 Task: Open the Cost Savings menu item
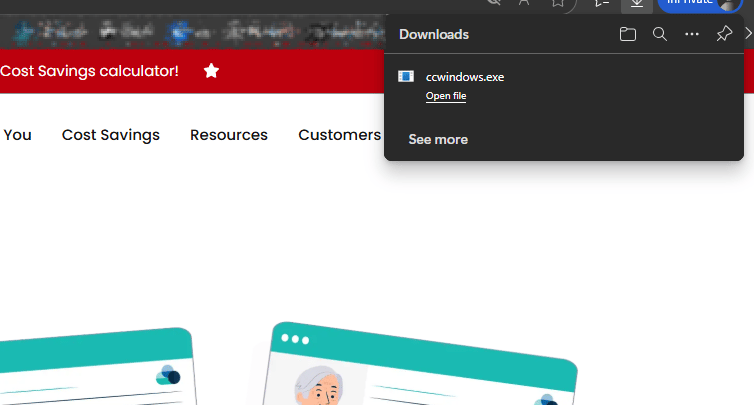pyautogui.click(x=111, y=135)
